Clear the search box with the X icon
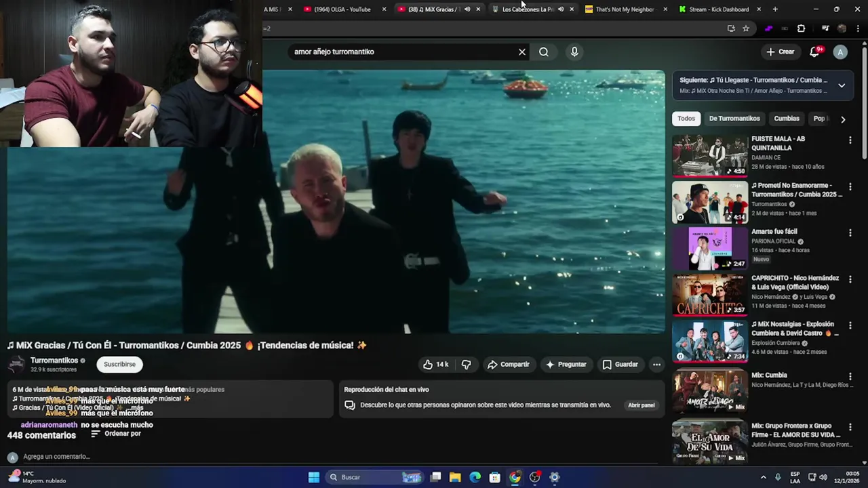Screen dimensions: 868x488 click(522, 52)
